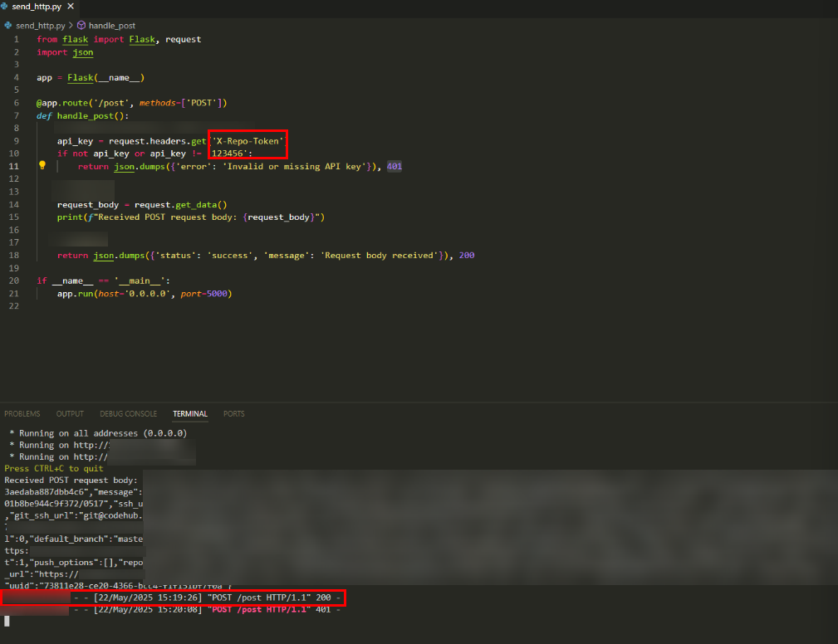Click the '123456' value on line 10
Image resolution: width=838 pixels, height=644 pixels.
click(229, 154)
